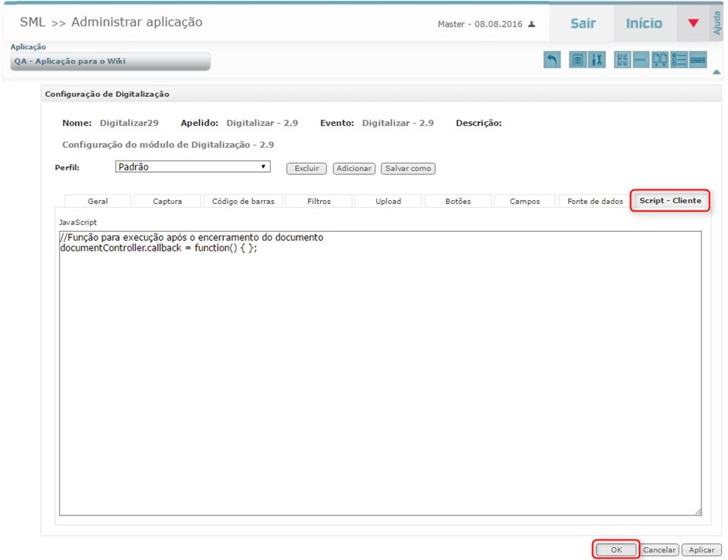Click the document page toolbar icon
Viewport: 728px width, 560px height.
[x=578, y=60]
